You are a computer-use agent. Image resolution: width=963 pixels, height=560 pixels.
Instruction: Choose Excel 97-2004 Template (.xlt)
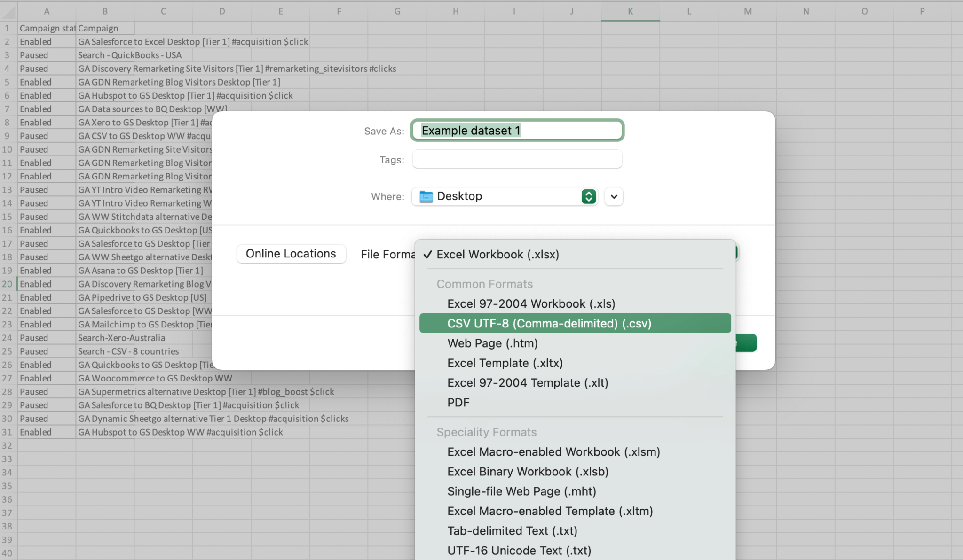pos(575,383)
